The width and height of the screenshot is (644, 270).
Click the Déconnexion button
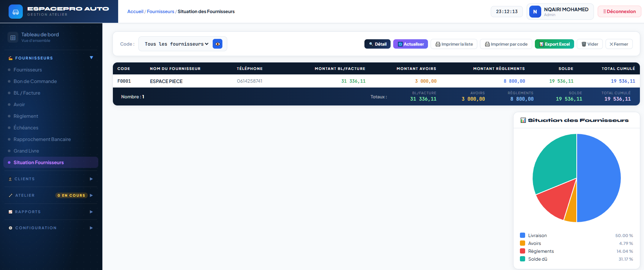(619, 12)
